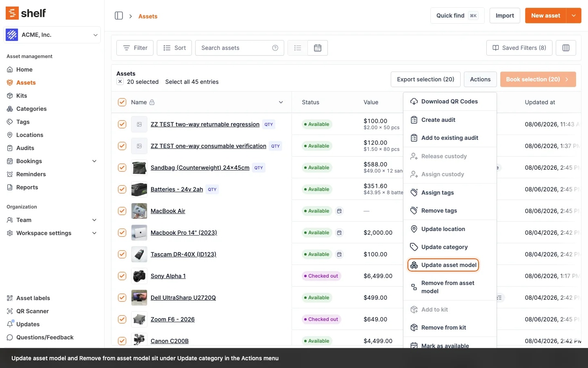Click Macbook Pro booking calendar icon
The width and height of the screenshot is (588, 368).
click(339, 233)
